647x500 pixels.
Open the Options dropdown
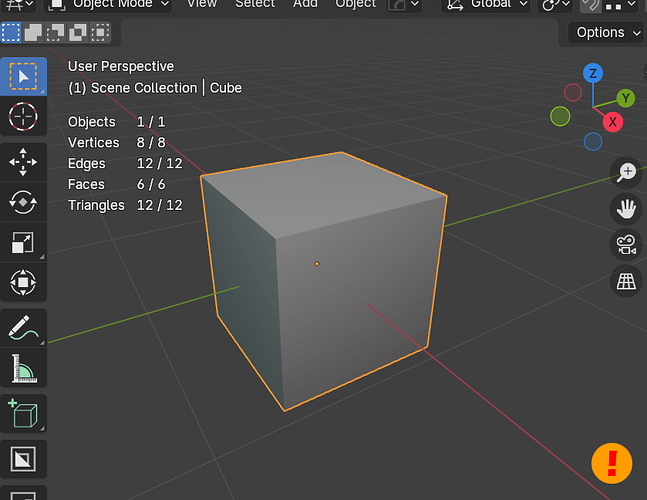click(606, 32)
